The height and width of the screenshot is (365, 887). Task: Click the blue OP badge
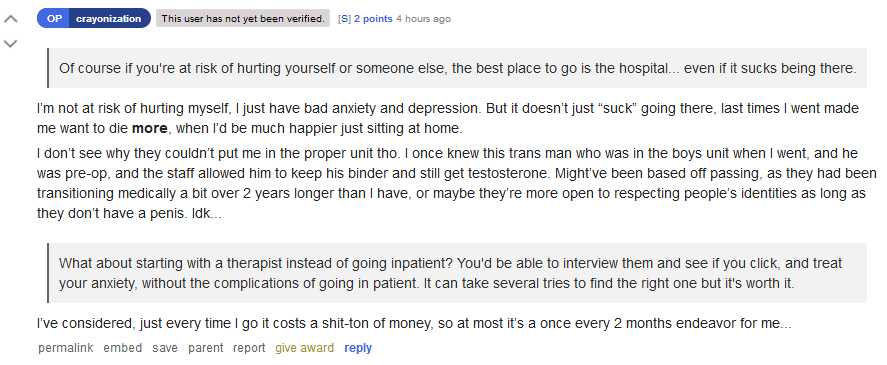[54, 18]
